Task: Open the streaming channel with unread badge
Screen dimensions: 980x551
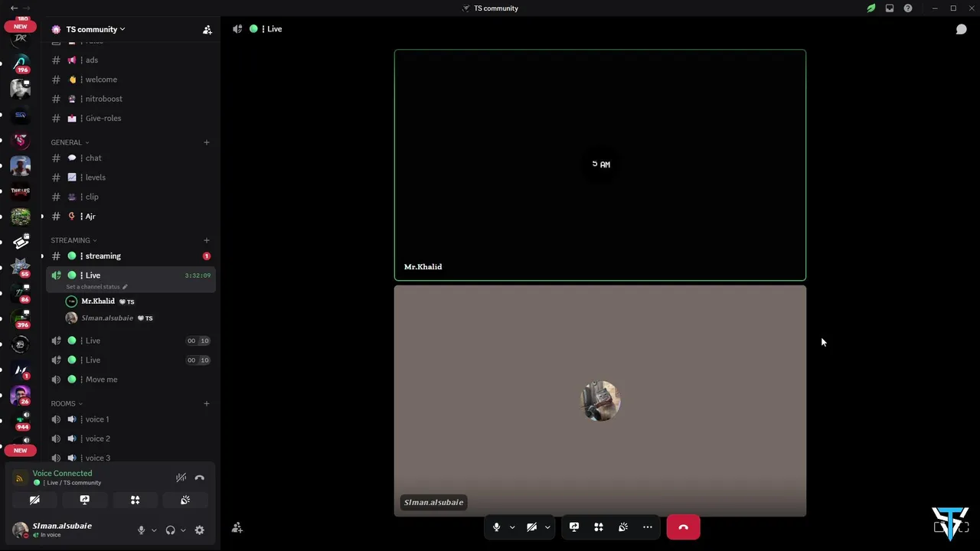Action: [131, 256]
